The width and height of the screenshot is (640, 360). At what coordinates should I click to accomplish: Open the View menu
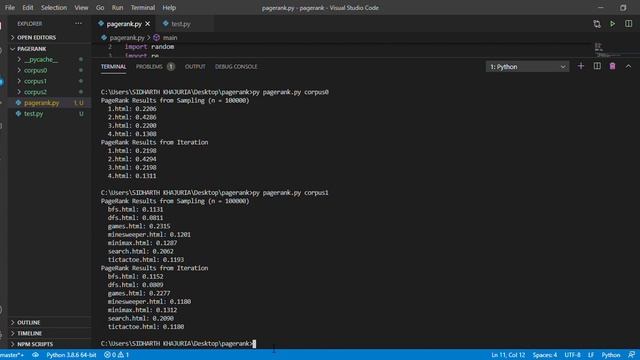pyautogui.click(x=81, y=8)
